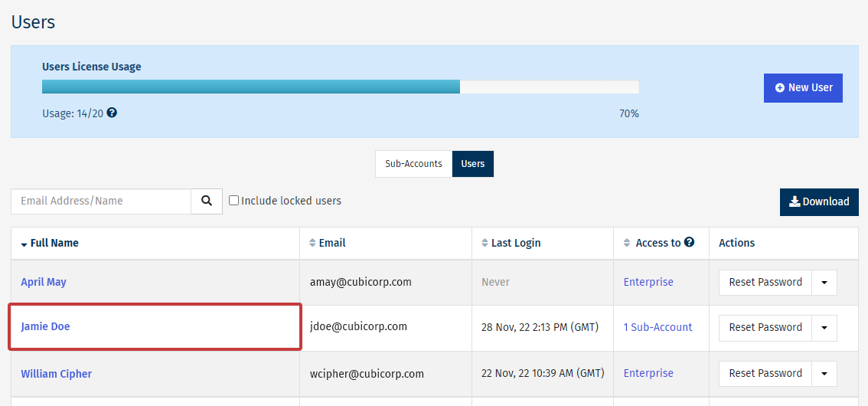Enable Include locked users checkbox

pos(234,201)
